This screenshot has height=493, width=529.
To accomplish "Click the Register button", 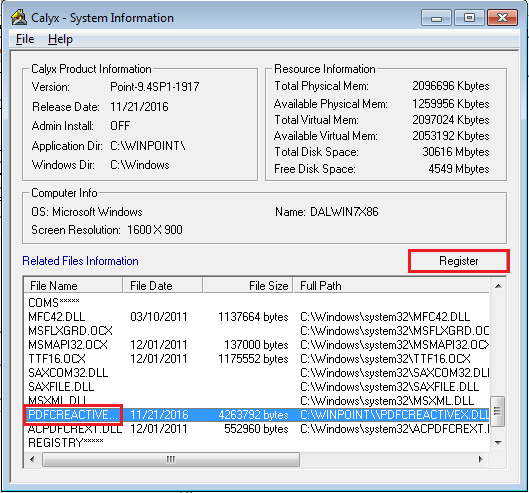I will [458, 261].
